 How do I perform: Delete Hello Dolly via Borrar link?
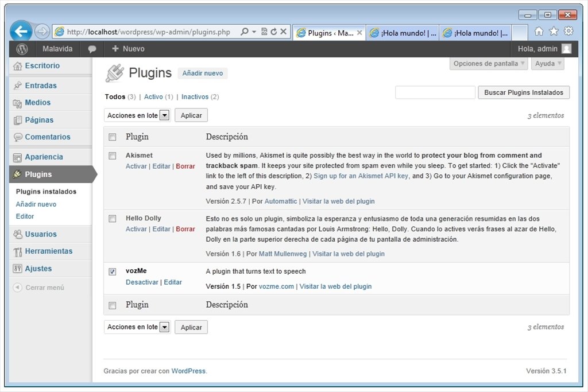pos(185,229)
